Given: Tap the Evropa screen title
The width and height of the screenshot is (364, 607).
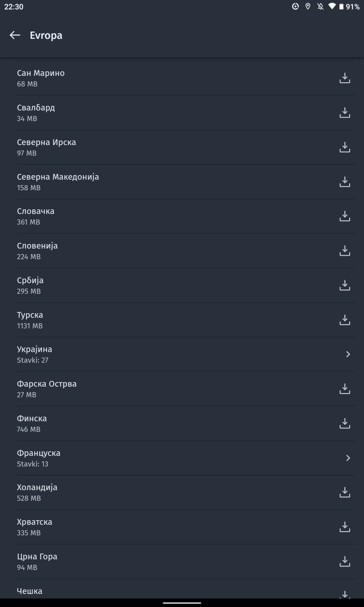Looking at the screenshot, I should click(x=46, y=35).
